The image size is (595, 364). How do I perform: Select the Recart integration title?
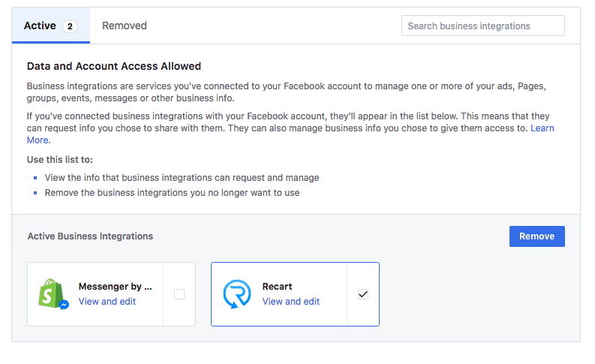click(x=277, y=287)
